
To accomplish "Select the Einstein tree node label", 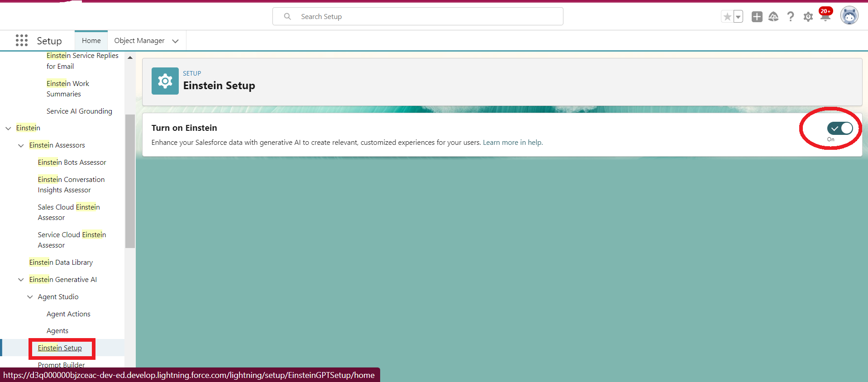I will (x=28, y=128).
